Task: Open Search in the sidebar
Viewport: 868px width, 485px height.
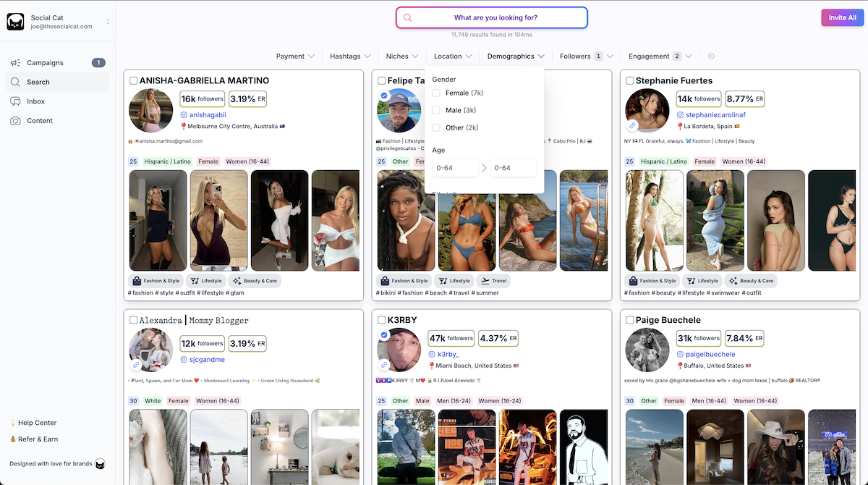Action: click(58, 83)
